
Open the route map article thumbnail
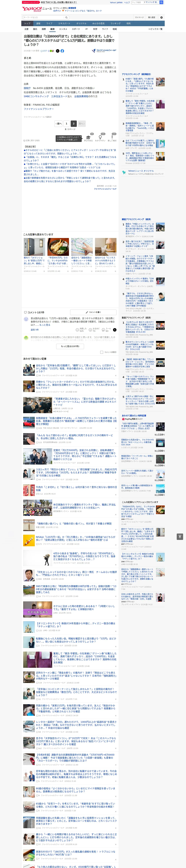[82, 247]
